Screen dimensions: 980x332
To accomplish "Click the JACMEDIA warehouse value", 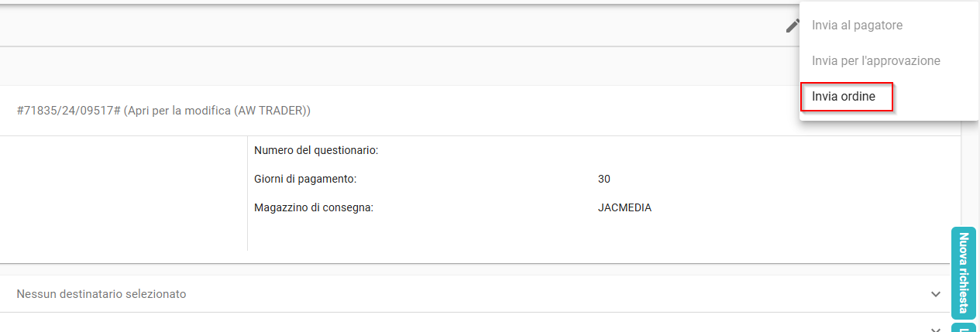I will 624,207.
